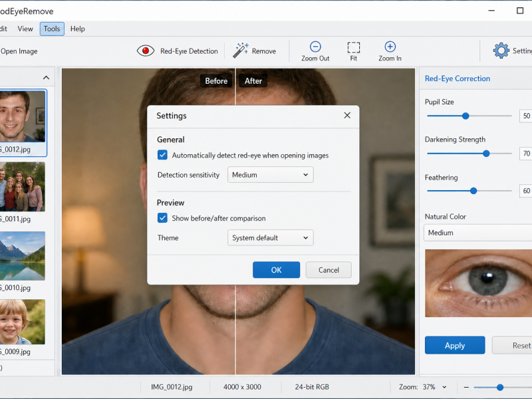Click the Zoom Out minus icon

point(315,47)
